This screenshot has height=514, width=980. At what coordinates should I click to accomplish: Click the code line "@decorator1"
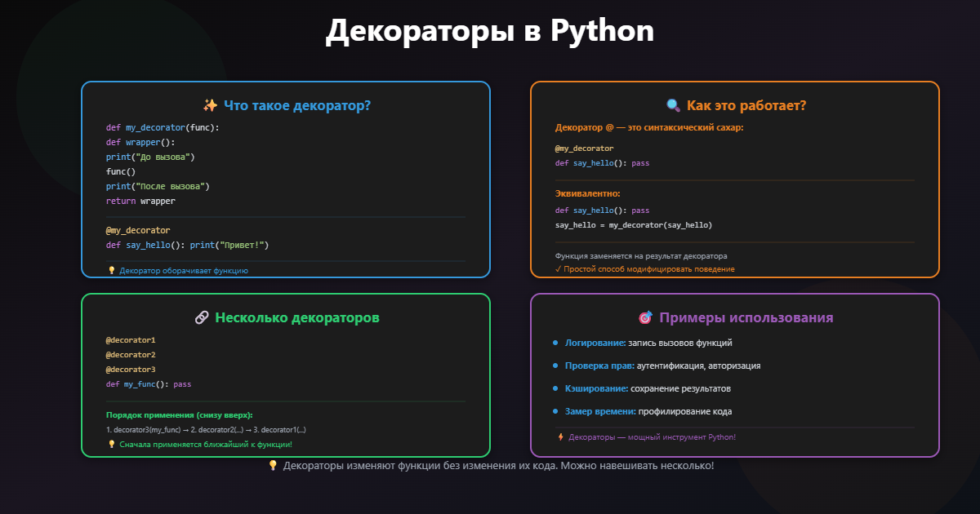[131, 339]
